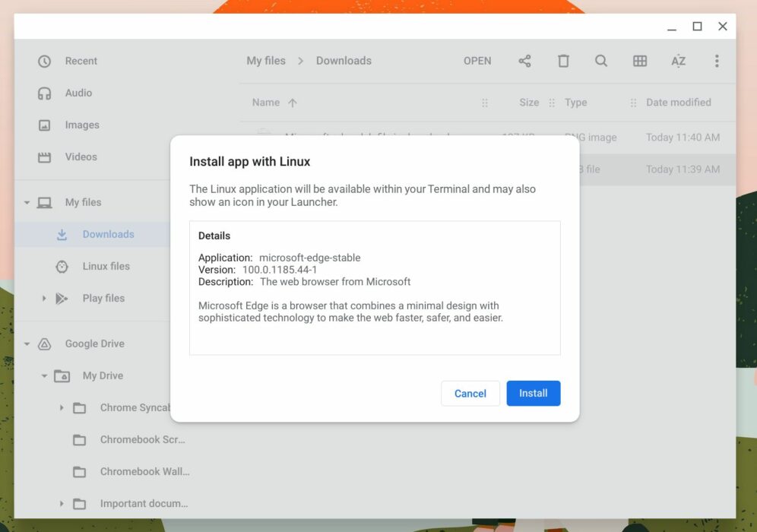Navigate using the My files breadcrumb
Viewport: 757px width, 532px height.
265,61
